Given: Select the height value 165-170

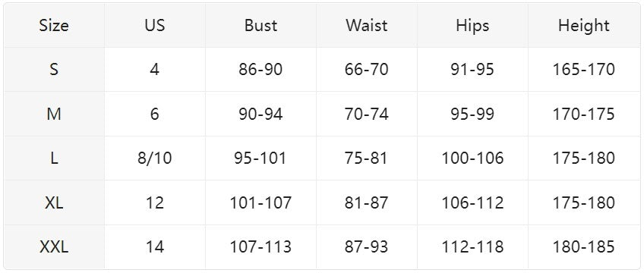Looking at the screenshot, I should pyautogui.click(x=583, y=69).
